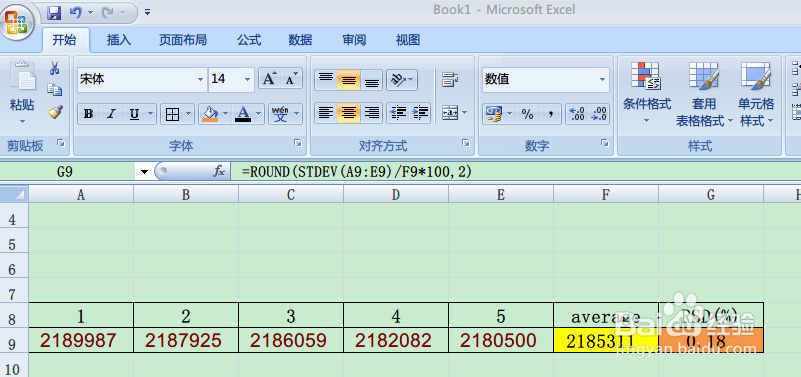Decrease the font size
Screen dimensions: 801x377
click(291, 79)
